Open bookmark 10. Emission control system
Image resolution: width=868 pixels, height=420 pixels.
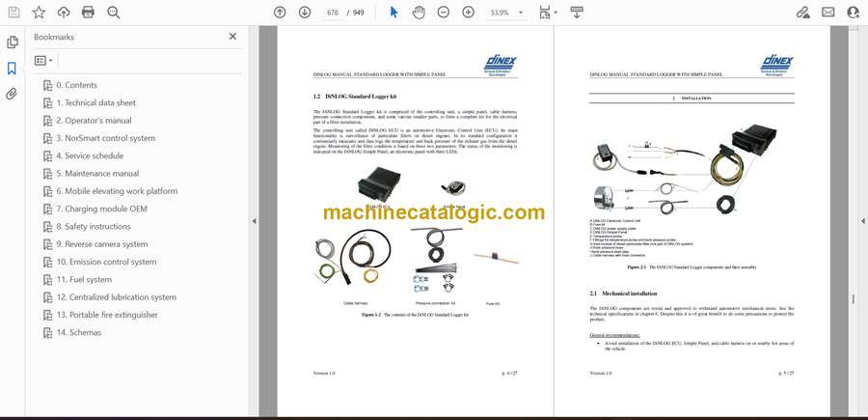pos(106,262)
